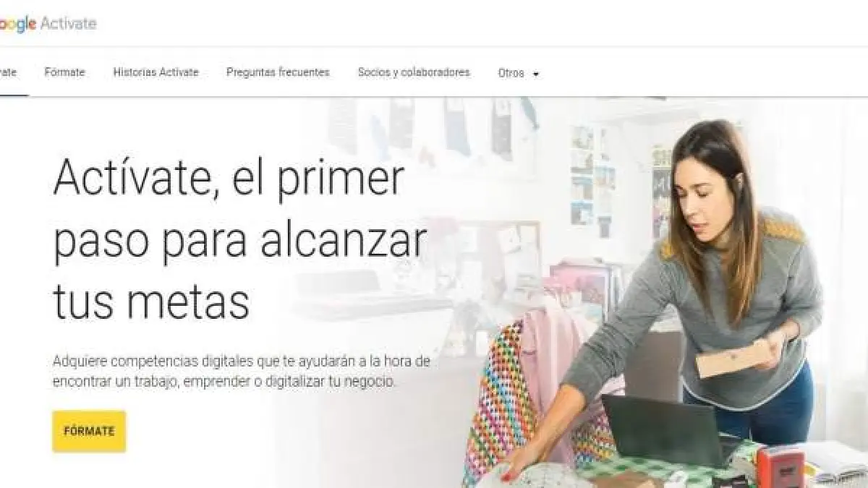Click the envelope the woman is holding
This screenshot has width=868, height=488.
coord(732,358)
